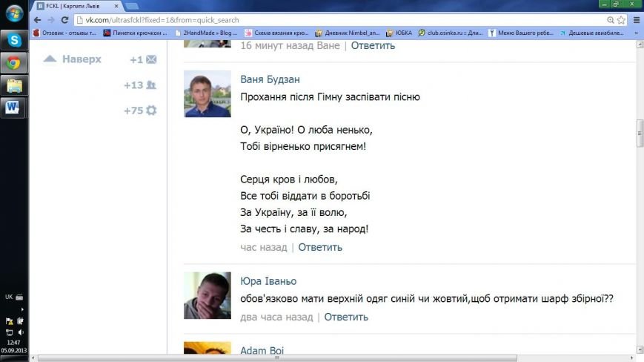The height and width of the screenshot is (362, 644).
Task: Expand the bookmarks bar overflow chevron
Action: coord(636,33)
